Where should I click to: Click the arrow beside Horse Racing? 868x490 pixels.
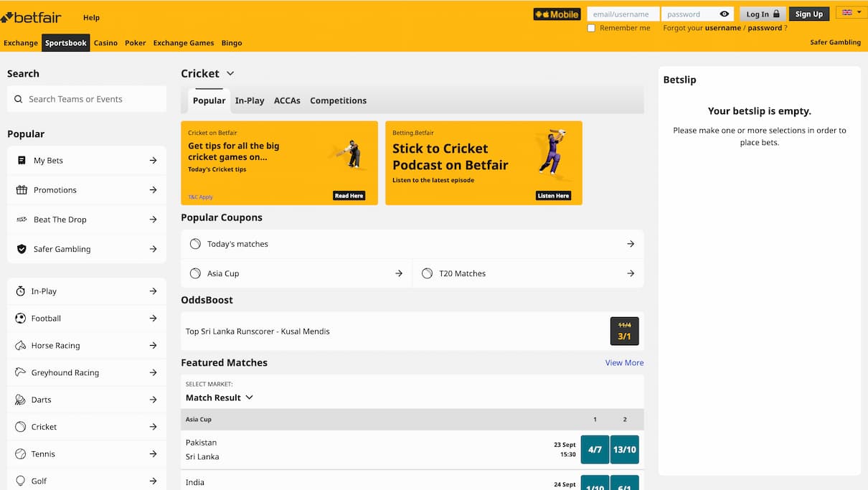[x=153, y=346]
